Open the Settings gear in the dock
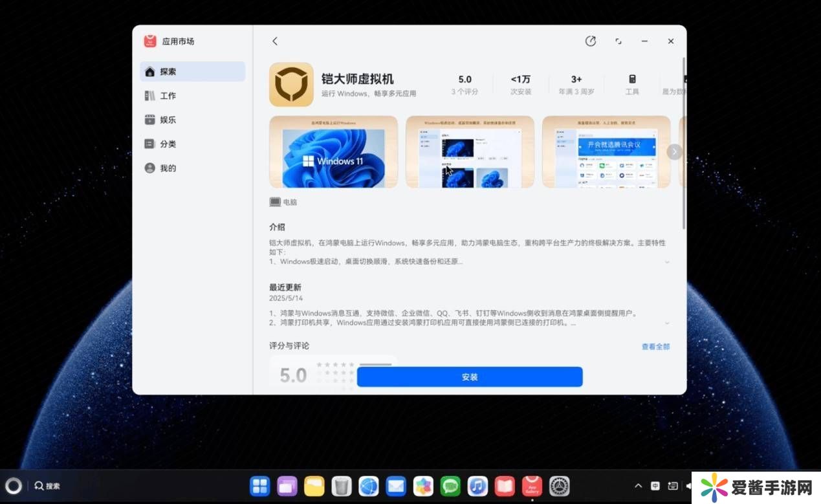This screenshot has height=504, width=821. coord(559,486)
